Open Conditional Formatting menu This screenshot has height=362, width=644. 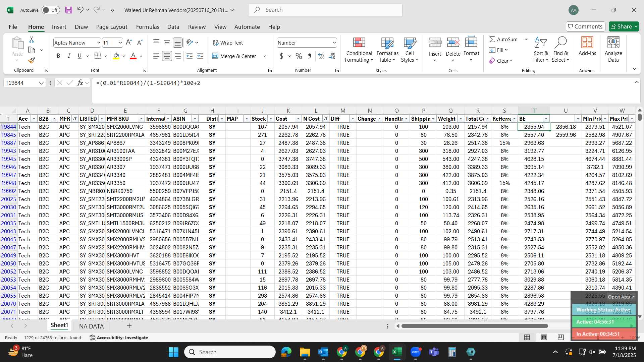359,50
